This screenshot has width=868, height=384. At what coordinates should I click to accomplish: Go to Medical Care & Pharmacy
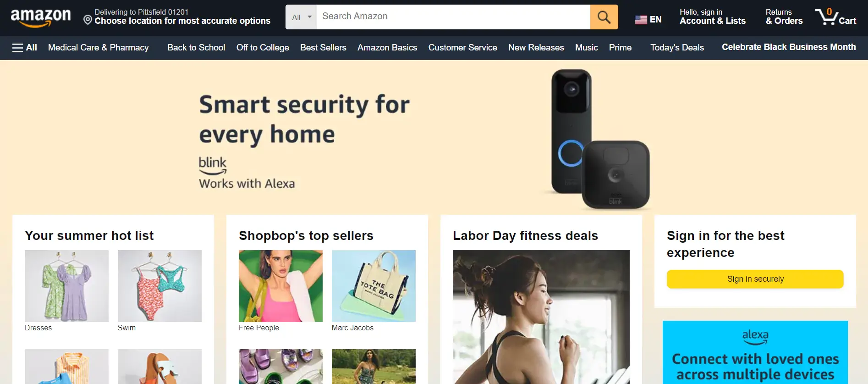coord(99,47)
